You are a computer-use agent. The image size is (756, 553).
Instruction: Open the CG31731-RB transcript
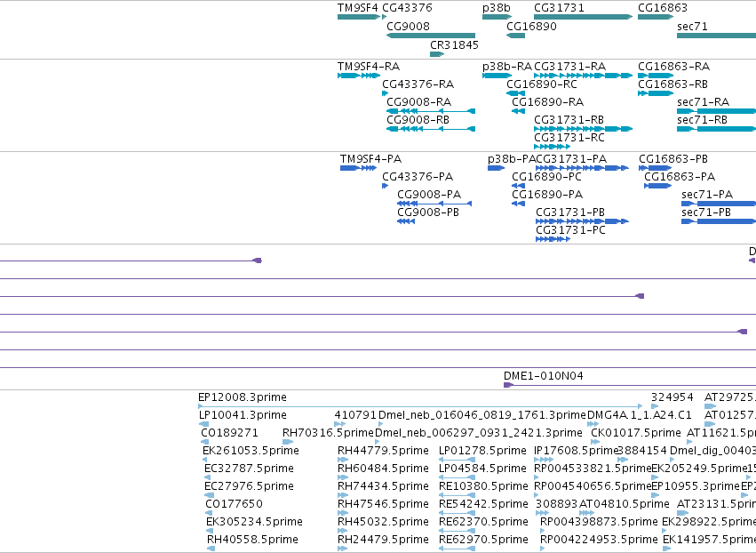pos(583,129)
